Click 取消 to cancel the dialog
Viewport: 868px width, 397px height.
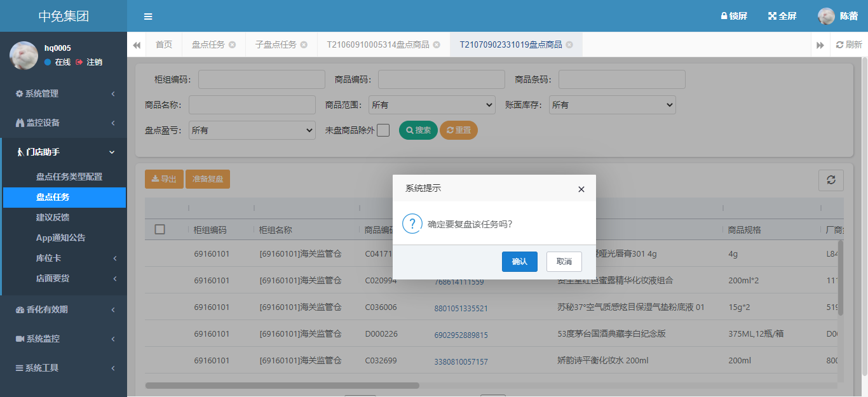564,262
